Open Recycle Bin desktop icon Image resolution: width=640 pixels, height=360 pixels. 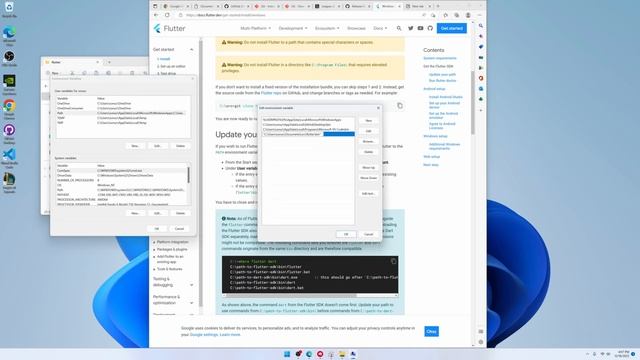click(x=9, y=10)
